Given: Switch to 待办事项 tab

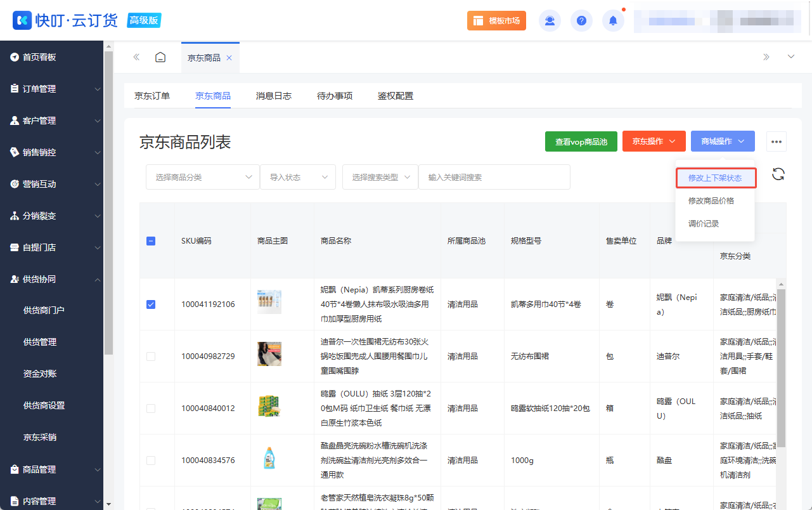Looking at the screenshot, I should point(335,96).
